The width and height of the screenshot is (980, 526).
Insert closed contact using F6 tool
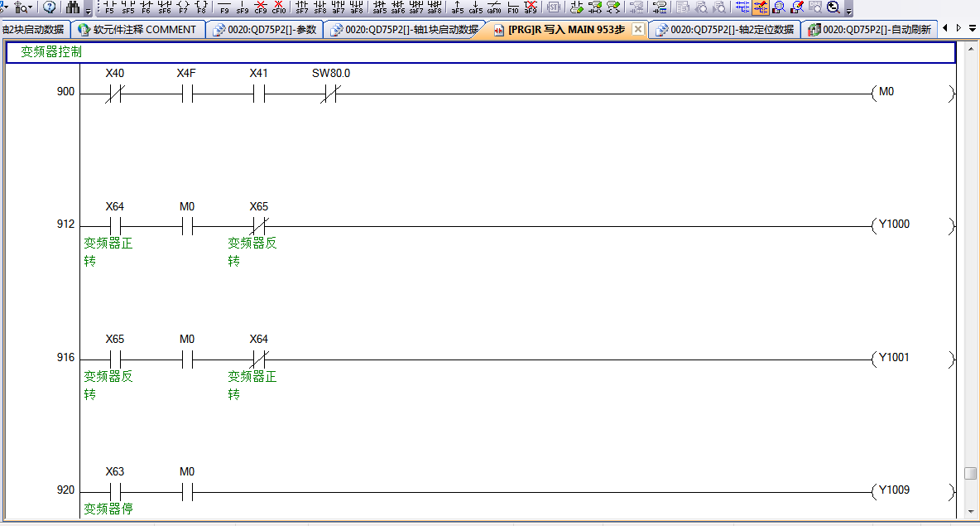click(146, 7)
